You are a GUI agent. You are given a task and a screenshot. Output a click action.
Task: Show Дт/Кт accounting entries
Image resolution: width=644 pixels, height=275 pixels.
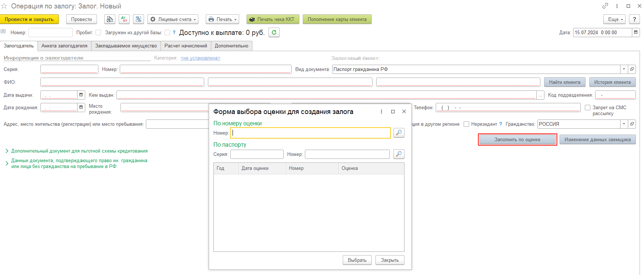pyautogui.click(x=124, y=19)
